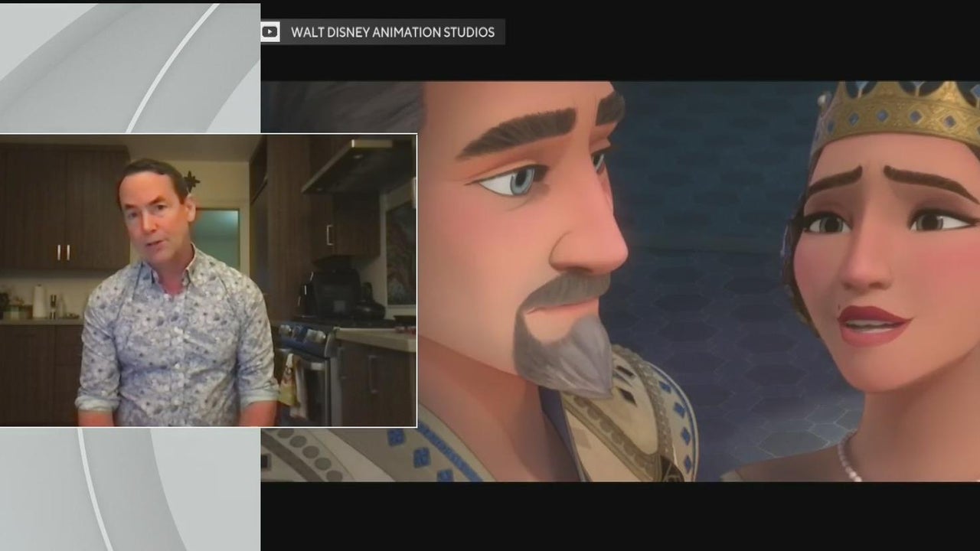Select the interview video inset of the man

click(x=208, y=280)
